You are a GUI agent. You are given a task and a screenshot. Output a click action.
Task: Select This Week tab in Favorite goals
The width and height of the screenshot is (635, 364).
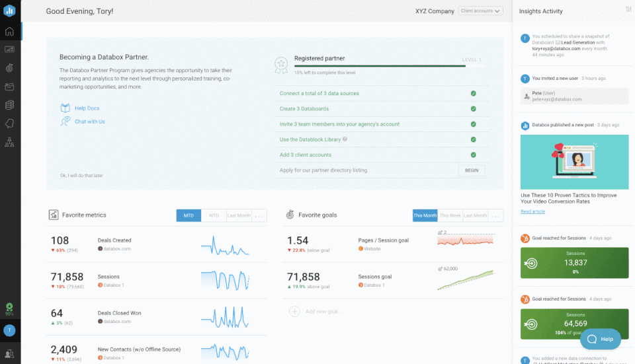coord(450,215)
